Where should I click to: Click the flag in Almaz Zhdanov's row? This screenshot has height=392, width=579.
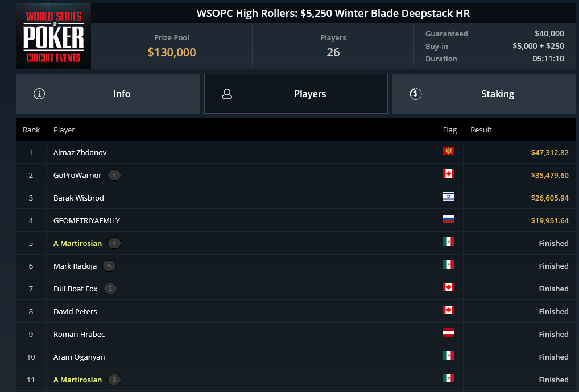click(x=449, y=151)
